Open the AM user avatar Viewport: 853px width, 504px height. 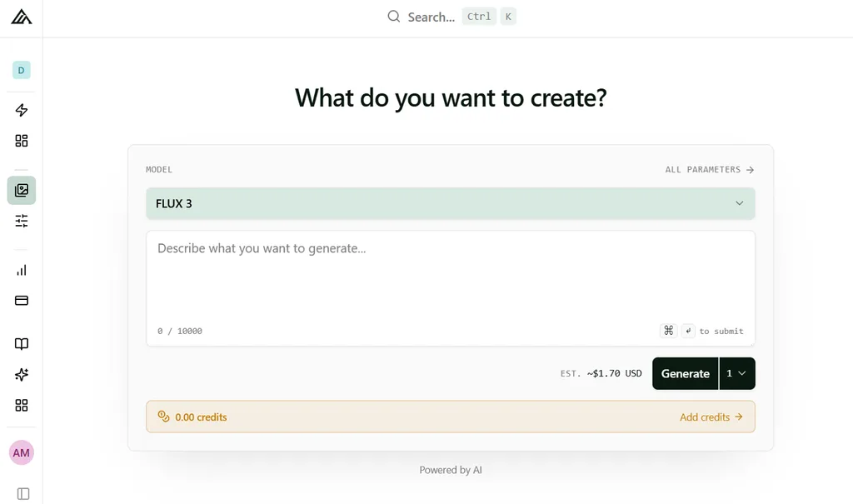click(x=21, y=453)
